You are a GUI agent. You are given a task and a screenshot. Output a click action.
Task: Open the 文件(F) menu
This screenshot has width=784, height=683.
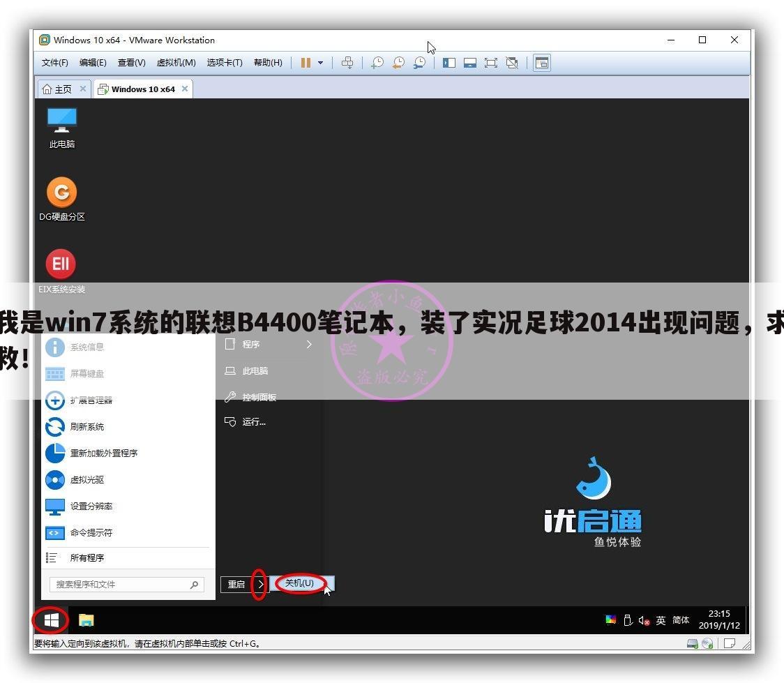pyautogui.click(x=54, y=63)
